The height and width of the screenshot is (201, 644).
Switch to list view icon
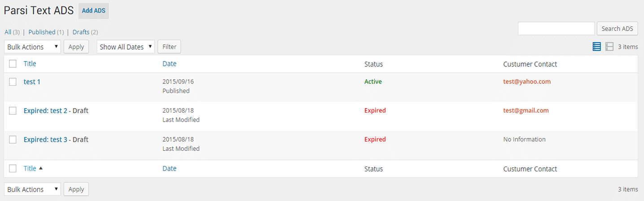point(596,47)
